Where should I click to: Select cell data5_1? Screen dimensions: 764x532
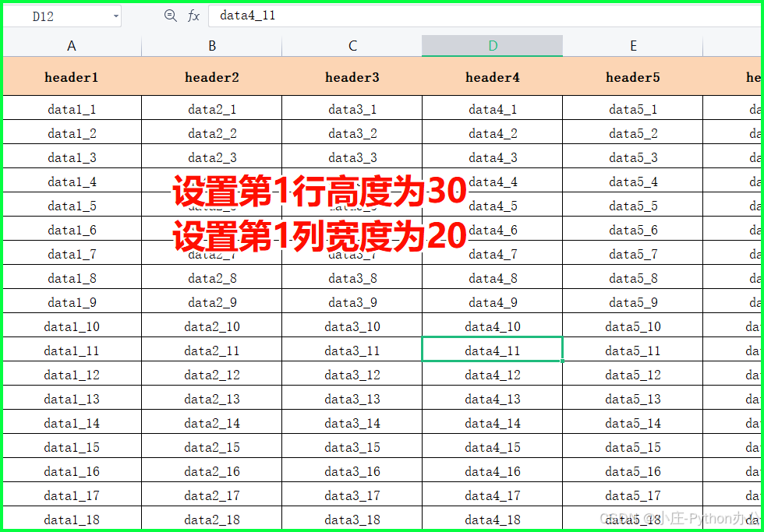pos(633,108)
